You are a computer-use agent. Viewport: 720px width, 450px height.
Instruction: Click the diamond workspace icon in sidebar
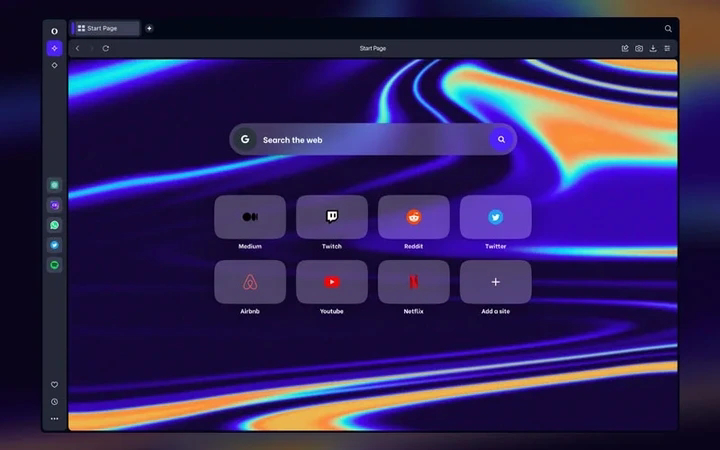click(54, 65)
